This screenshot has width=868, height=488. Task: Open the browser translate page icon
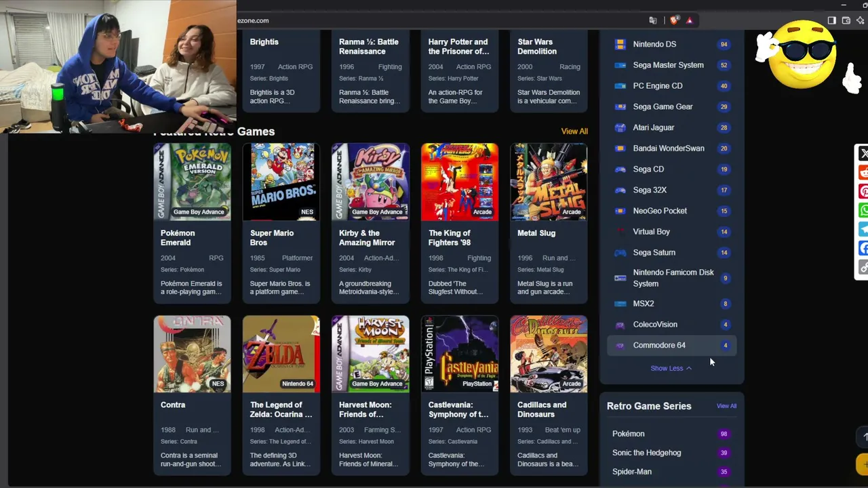pyautogui.click(x=653, y=20)
